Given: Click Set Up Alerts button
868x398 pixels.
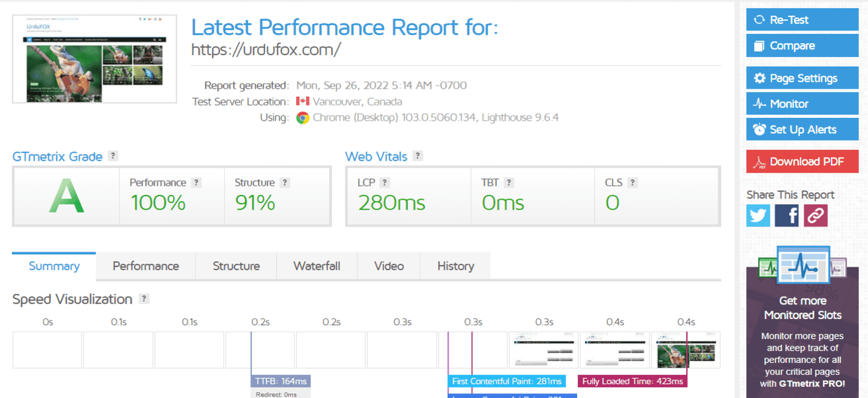Looking at the screenshot, I should pos(802,129).
